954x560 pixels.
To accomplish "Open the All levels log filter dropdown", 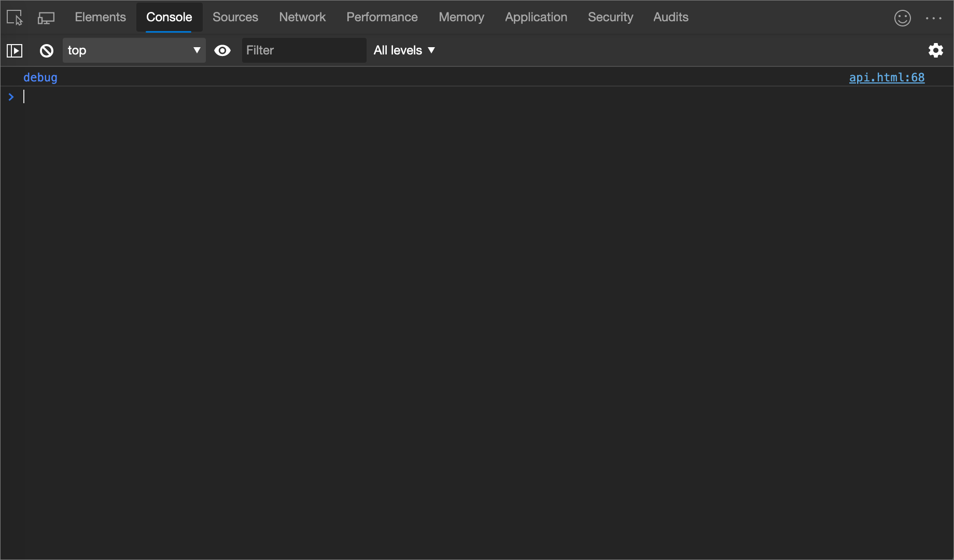I will coord(404,50).
